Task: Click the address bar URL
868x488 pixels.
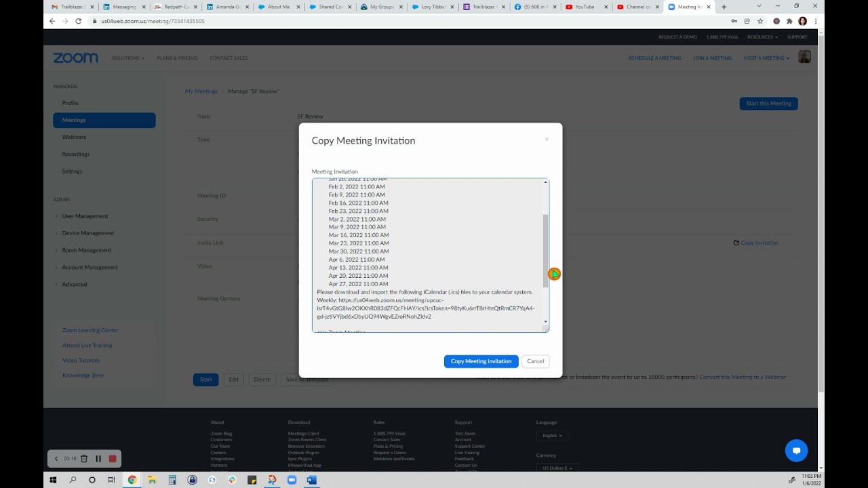Action: point(153,21)
